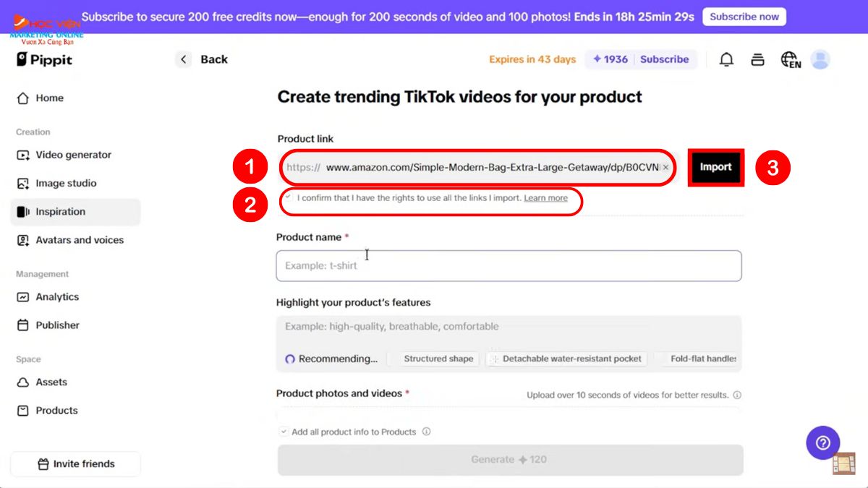Screen dimensions: 868x488
Task: Toggle Add all product info to Products
Action: point(284,432)
